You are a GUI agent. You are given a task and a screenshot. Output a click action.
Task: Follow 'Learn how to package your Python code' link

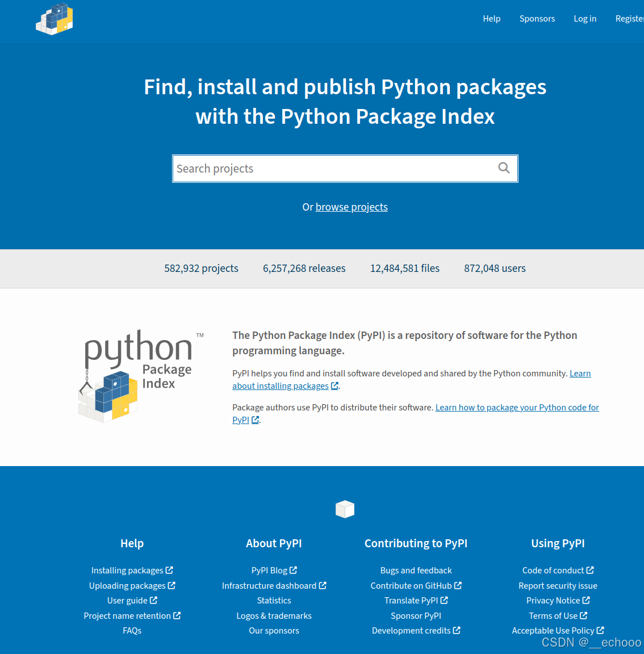point(517,408)
